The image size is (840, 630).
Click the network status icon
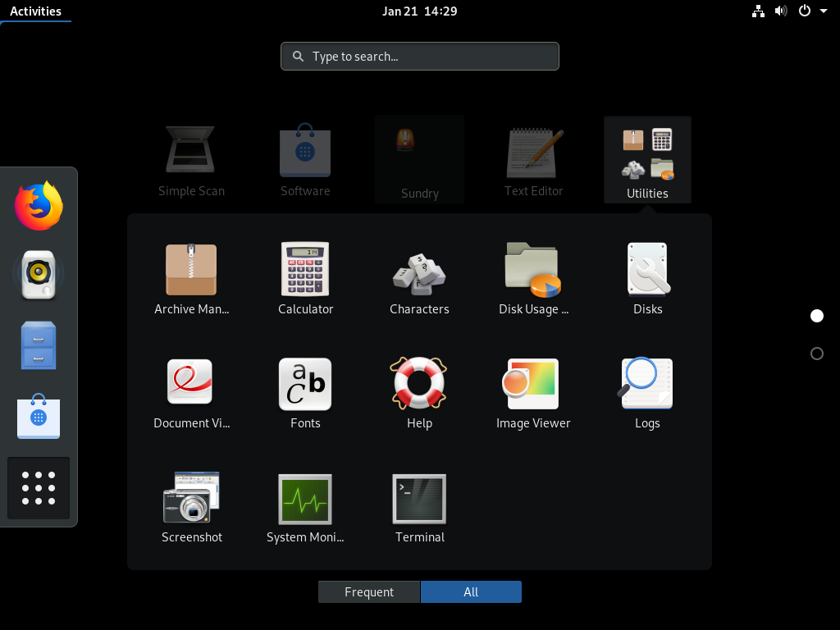pos(758,11)
